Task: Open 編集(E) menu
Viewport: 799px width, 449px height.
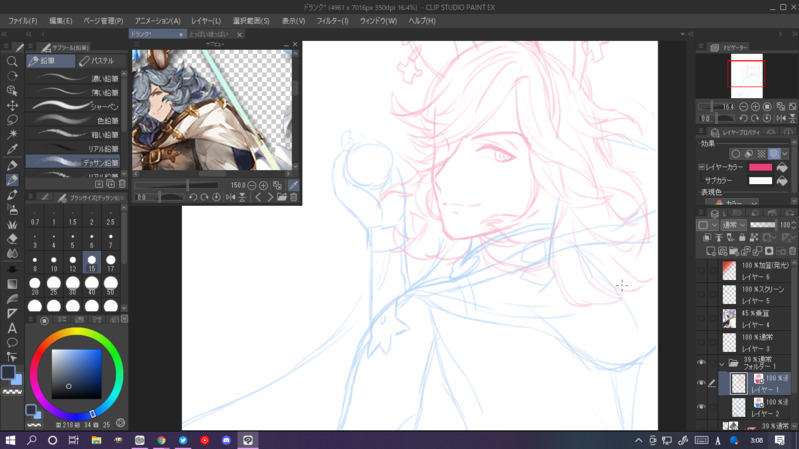Action: point(60,21)
